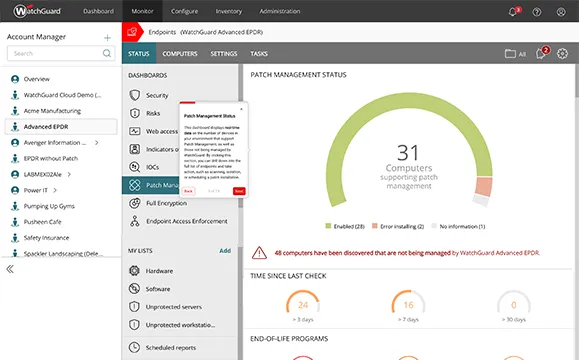Screen dimensions: 579x360
Task: Click the red Endpoints product icon
Action: 132,32
